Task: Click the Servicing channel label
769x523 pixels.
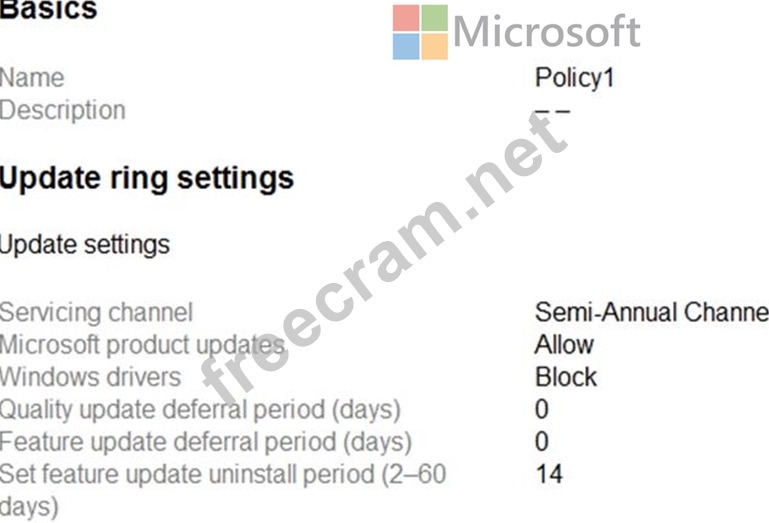Action: click(x=97, y=313)
